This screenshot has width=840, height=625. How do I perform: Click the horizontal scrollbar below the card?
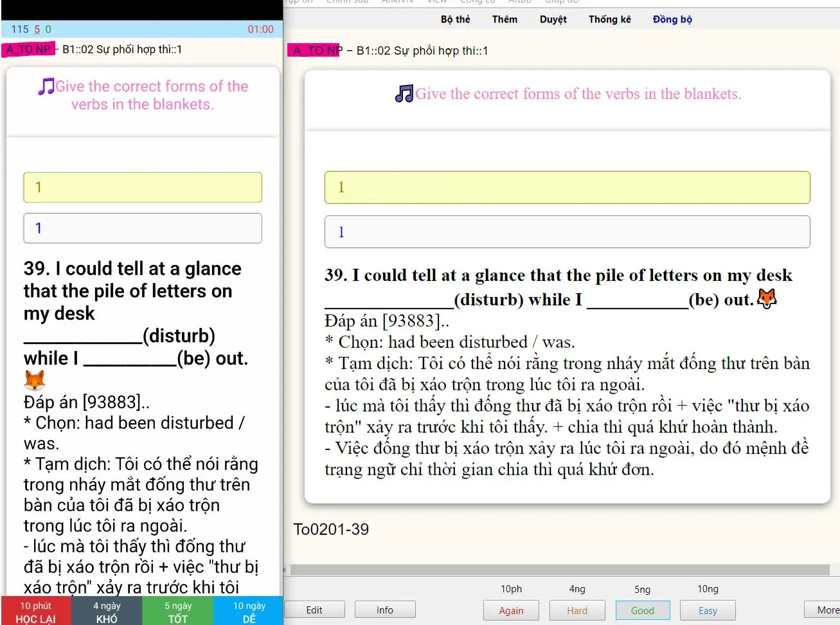point(559,570)
